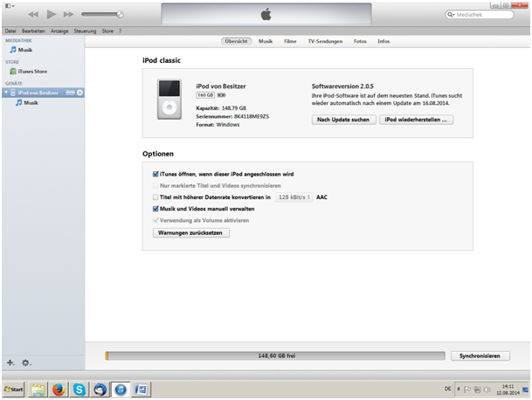532x400 pixels.
Task: Click the show desktop icon in tray
Action: 526,390
